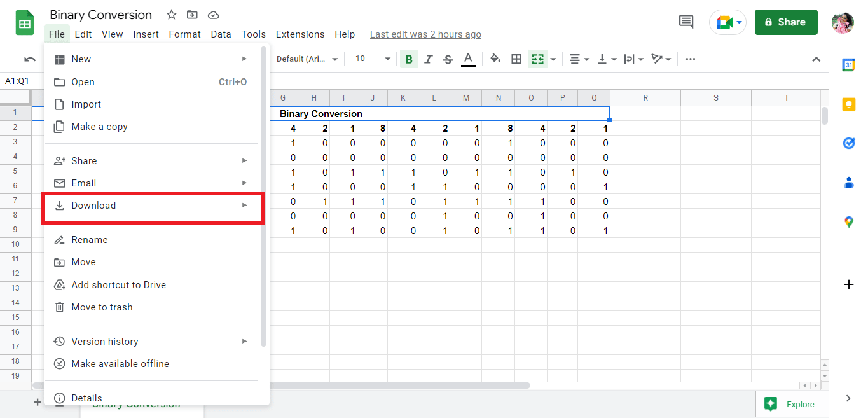
Task: Expand merge cells options arrow
Action: 553,59
